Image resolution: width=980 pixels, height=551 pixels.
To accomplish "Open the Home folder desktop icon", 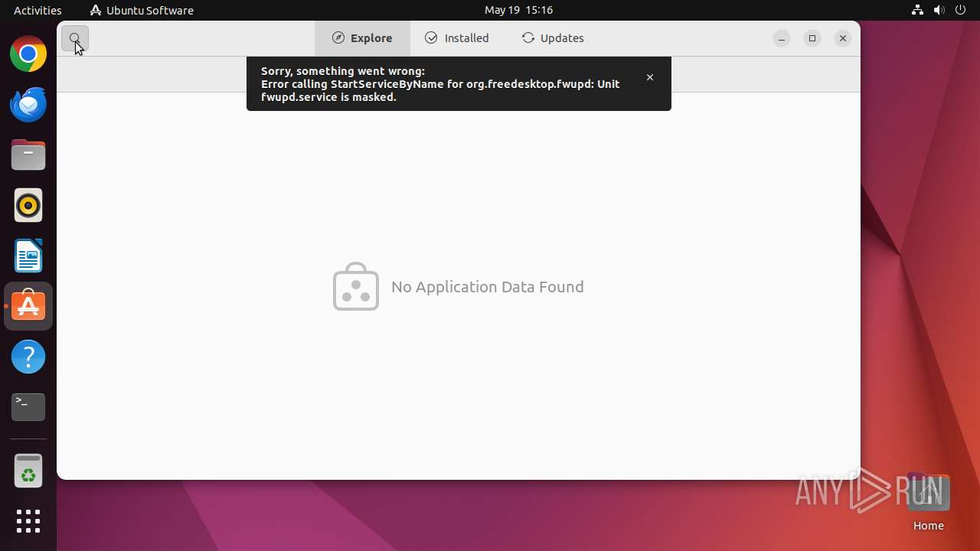I will (x=928, y=502).
